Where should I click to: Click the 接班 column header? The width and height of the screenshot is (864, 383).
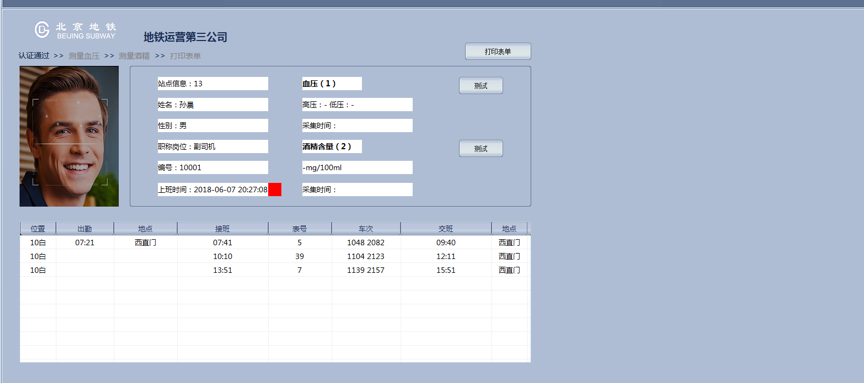pos(223,228)
